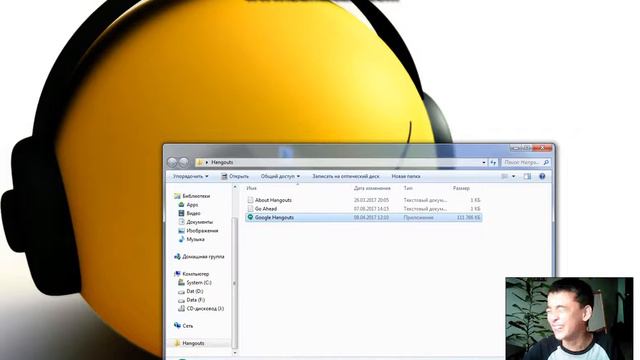The image size is (640, 360).
Task: Click the Go Ahead text file icon
Action: [250, 209]
